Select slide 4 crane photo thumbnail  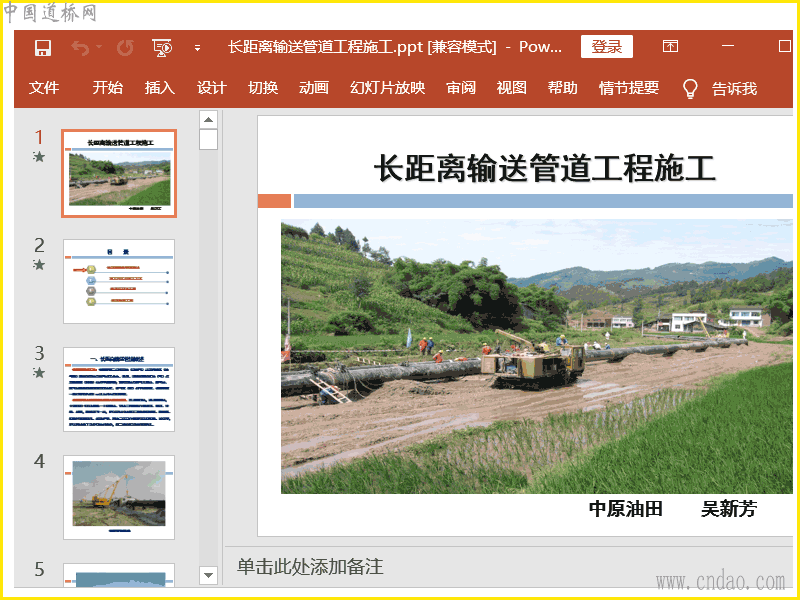[119, 497]
